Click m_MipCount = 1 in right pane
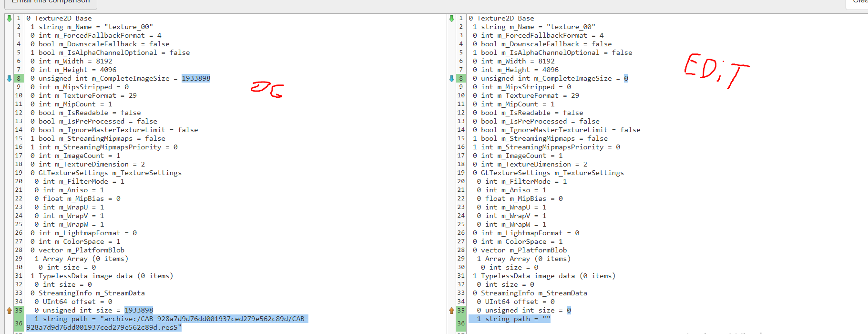The width and height of the screenshot is (868, 334). click(514, 104)
